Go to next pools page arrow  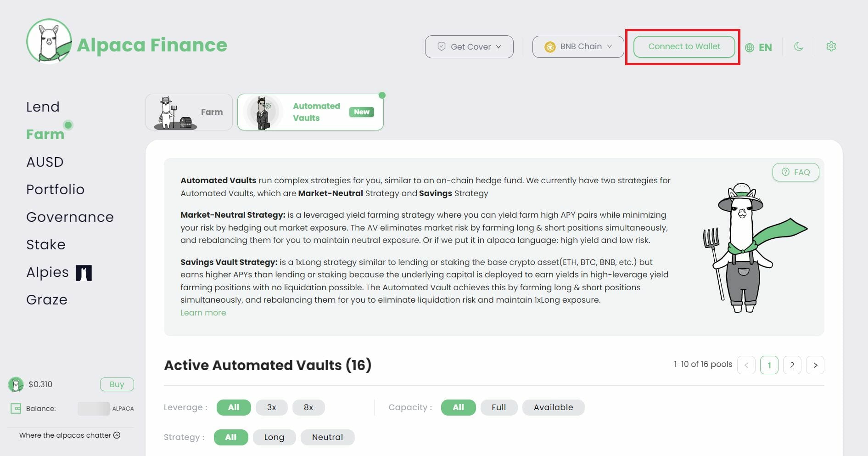815,365
